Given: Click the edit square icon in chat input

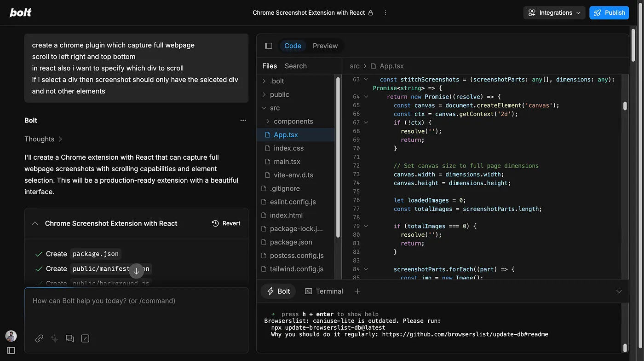Looking at the screenshot, I should [x=85, y=338].
